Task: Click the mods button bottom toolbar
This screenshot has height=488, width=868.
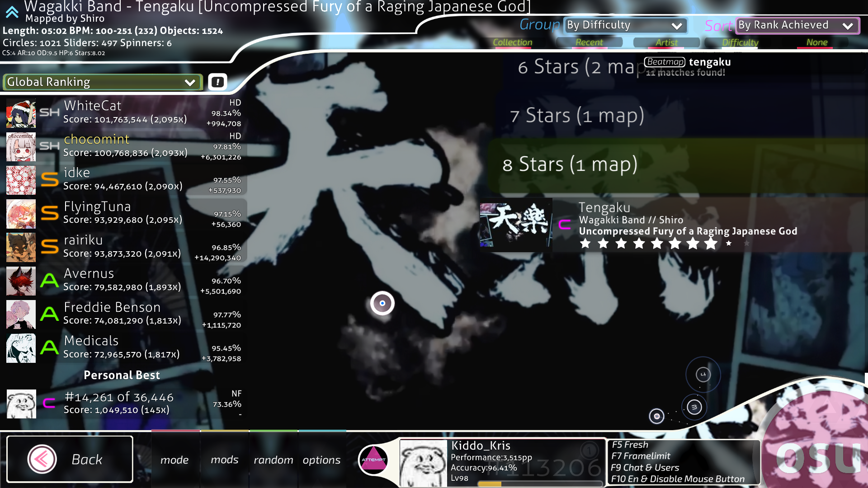Action: (224, 459)
